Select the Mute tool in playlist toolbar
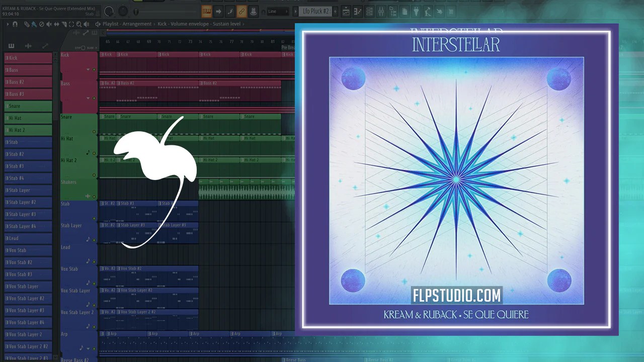The image size is (644, 362). (x=48, y=24)
